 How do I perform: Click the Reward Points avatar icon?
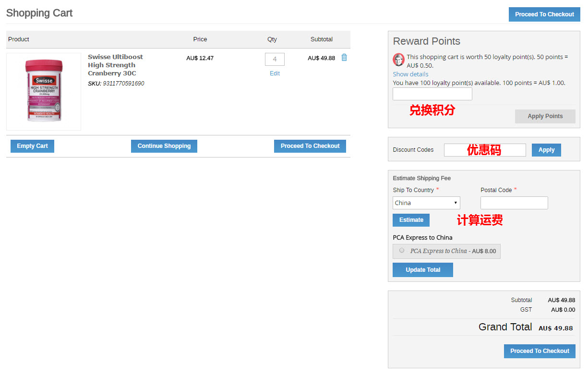pos(398,60)
